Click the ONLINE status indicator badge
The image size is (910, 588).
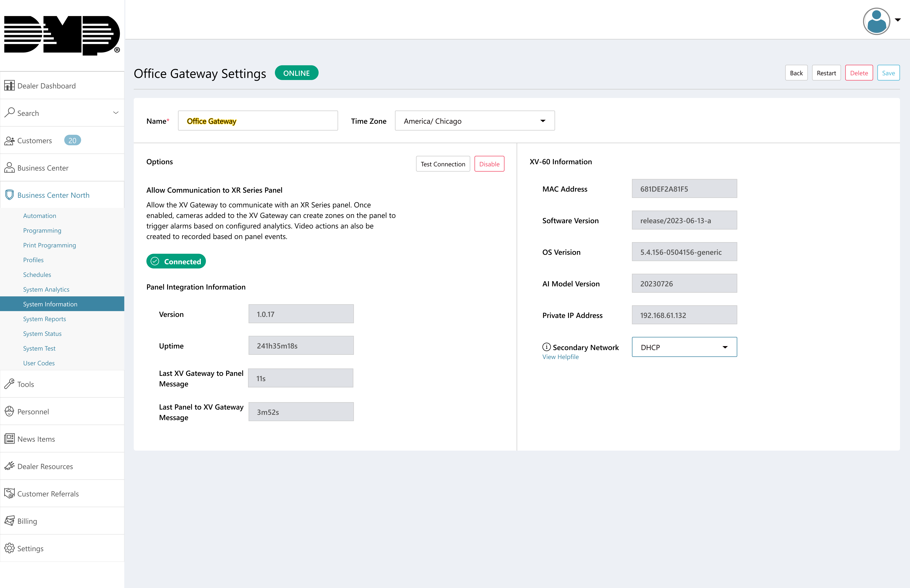tap(296, 73)
